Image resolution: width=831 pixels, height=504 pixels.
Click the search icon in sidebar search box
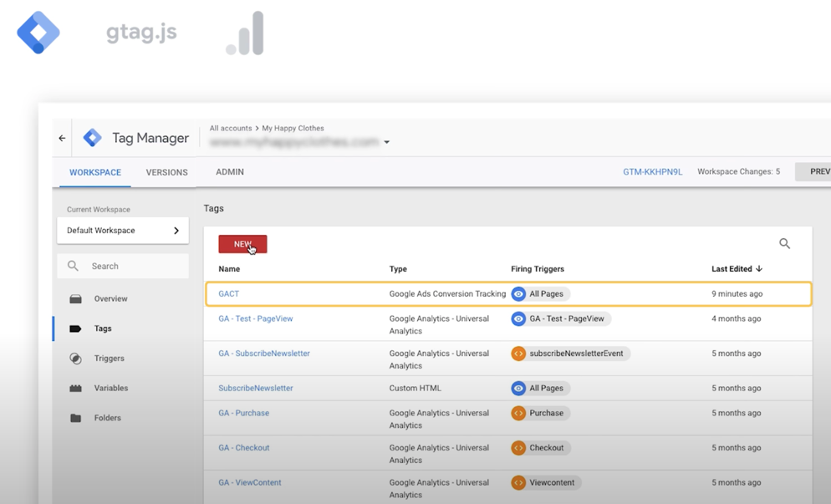73,266
